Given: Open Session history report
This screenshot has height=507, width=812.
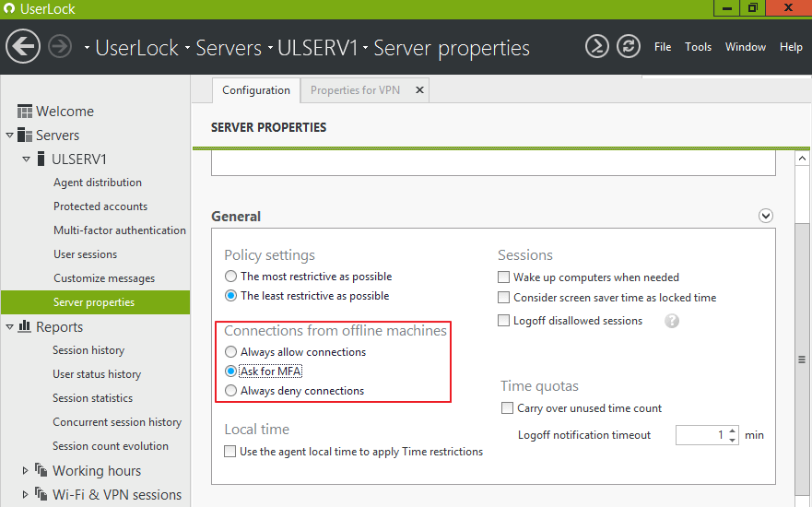Looking at the screenshot, I should (x=88, y=350).
